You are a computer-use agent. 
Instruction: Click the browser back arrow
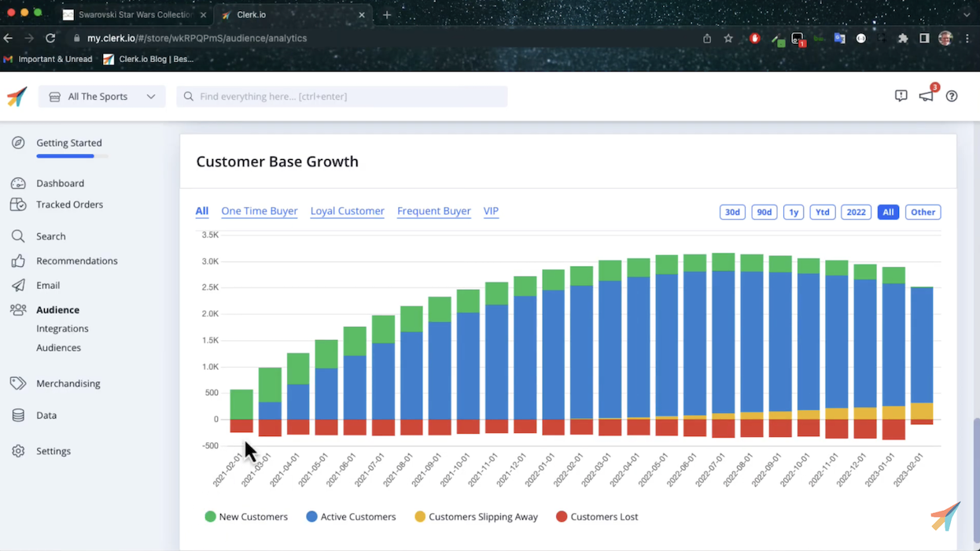pos(9,38)
